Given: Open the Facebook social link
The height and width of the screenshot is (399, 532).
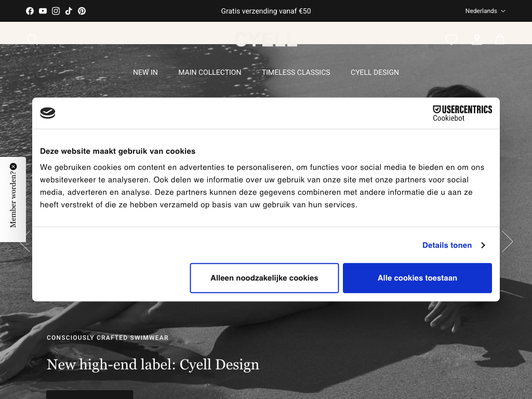Looking at the screenshot, I should click(x=30, y=11).
